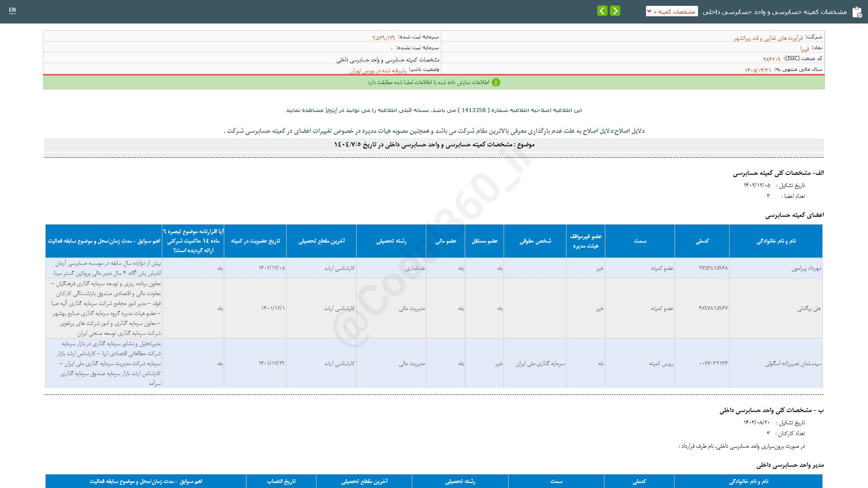
Task: Select the row of علی بیگدلی
Action: coord(809,309)
